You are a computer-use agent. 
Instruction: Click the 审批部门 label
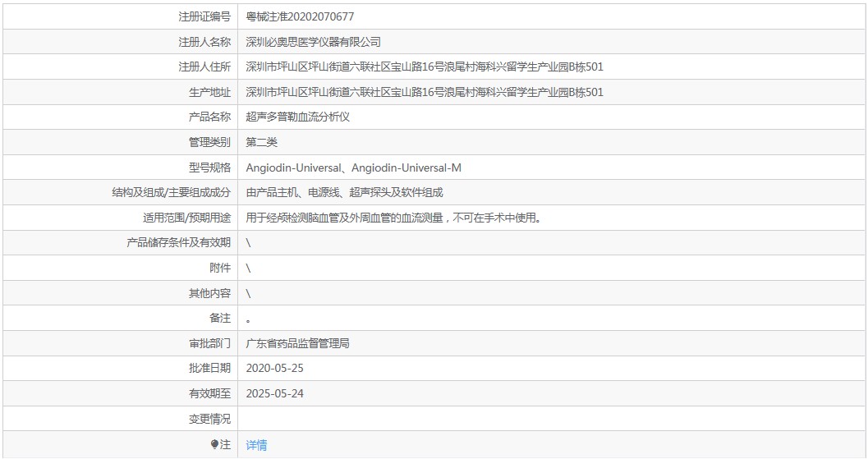209,343
